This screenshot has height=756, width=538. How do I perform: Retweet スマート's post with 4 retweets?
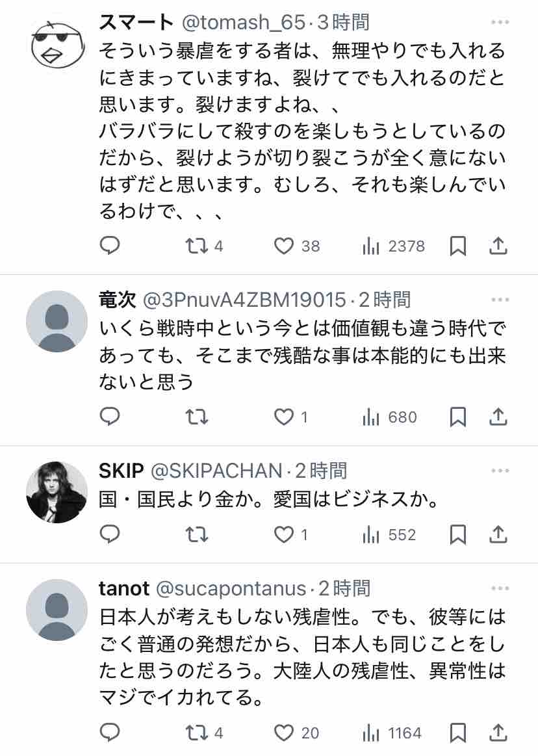click(196, 246)
